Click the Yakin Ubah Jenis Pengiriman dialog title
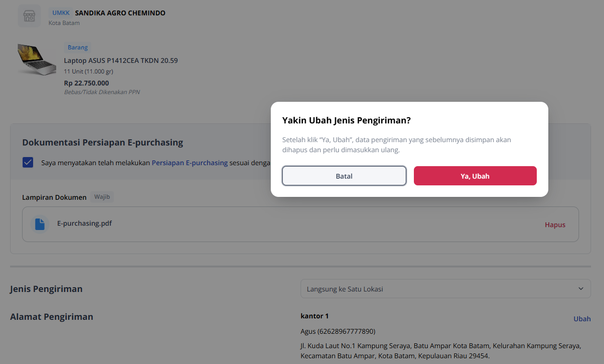The height and width of the screenshot is (364, 604). pyautogui.click(x=346, y=120)
